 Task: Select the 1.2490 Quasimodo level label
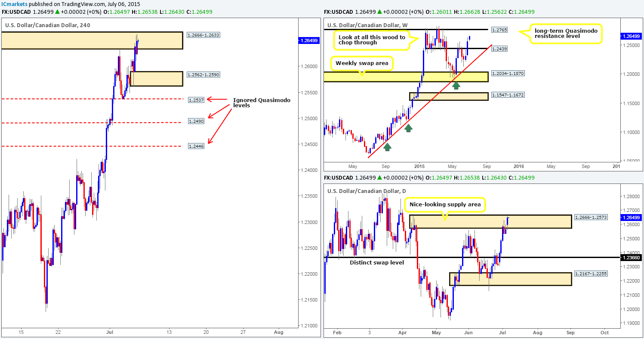[x=196, y=121]
